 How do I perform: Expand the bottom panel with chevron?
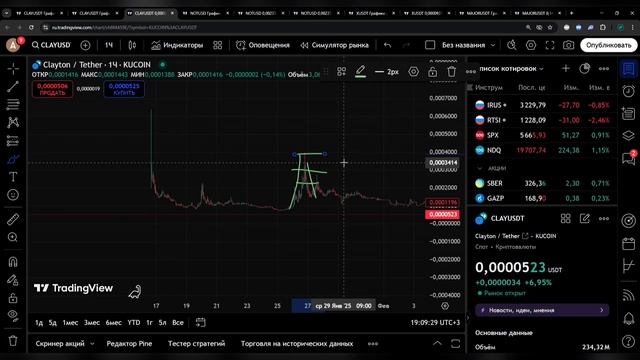pyautogui.click(x=437, y=343)
